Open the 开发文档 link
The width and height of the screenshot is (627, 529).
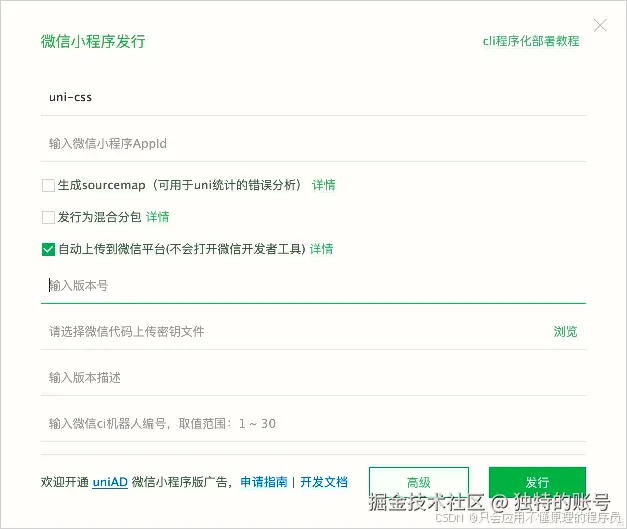[x=324, y=482]
